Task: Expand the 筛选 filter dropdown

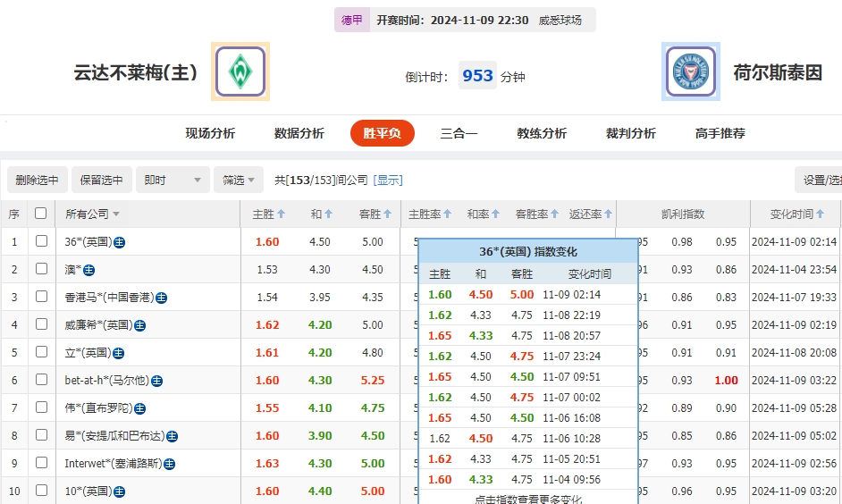Action: point(239,180)
